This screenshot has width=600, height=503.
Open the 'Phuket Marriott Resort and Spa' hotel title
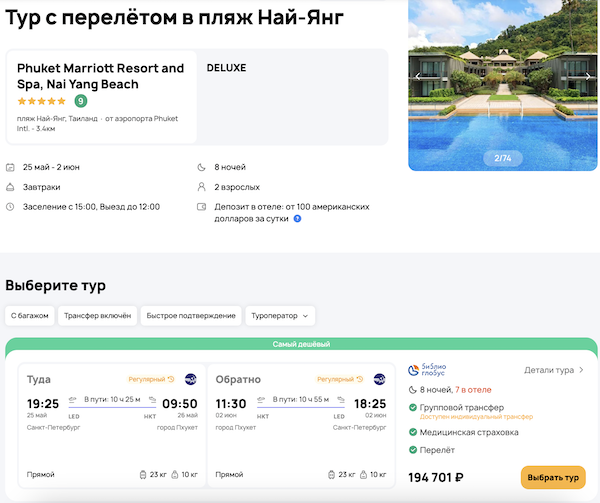[x=101, y=76]
